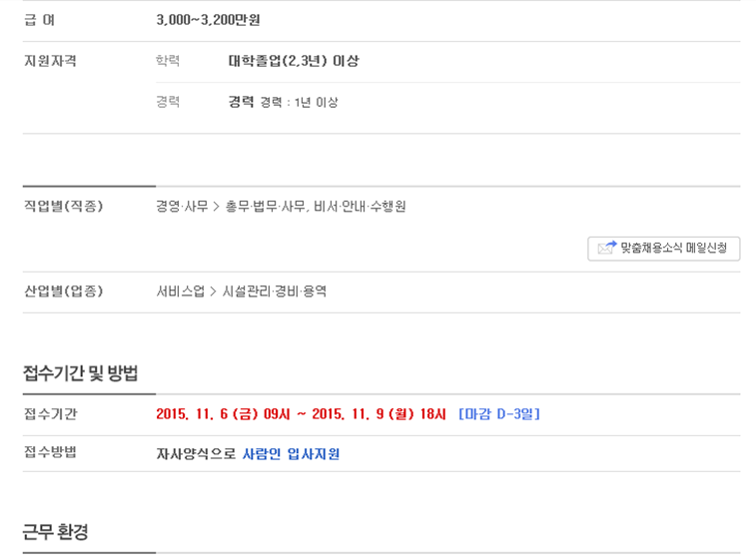Click the 서비스업 industry category
Image resolution: width=756 pixels, height=557 pixels.
tap(181, 291)
